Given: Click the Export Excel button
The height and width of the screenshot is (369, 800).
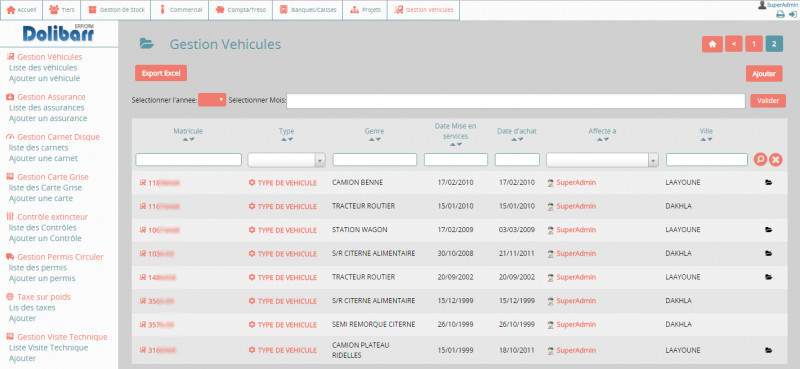Looking at the screenshot, I should tap(161, 73).
